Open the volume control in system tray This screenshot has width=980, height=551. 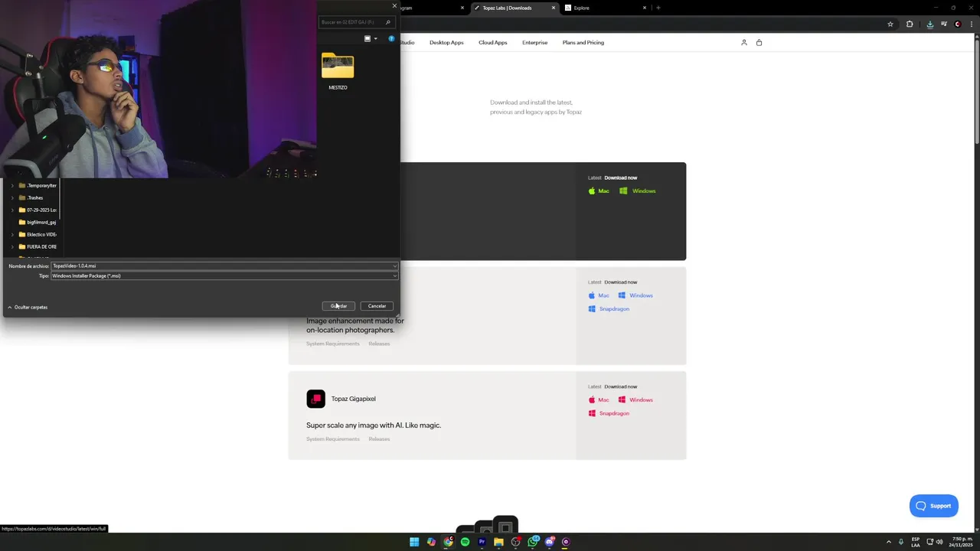[x=939, y=542]
